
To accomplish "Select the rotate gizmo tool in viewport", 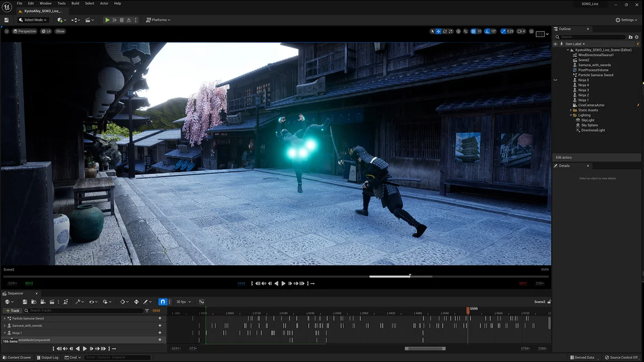I will [445, 31].
